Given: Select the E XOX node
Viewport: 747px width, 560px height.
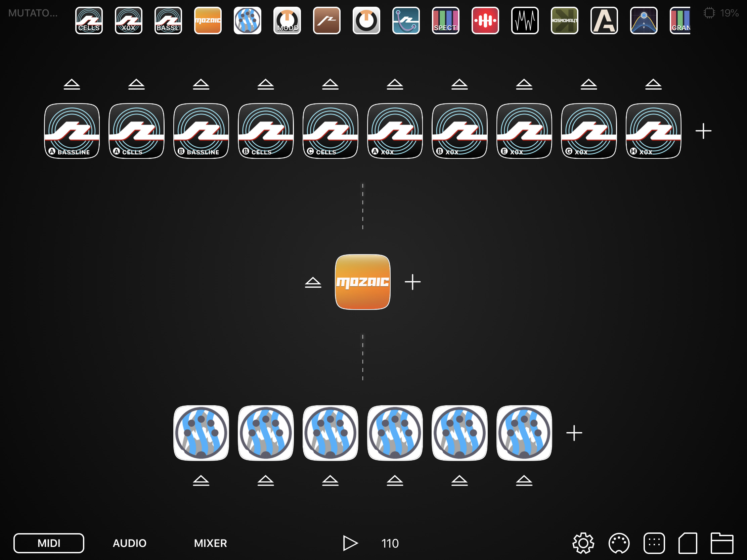Looking at the screenshot, I should [524, 131].
